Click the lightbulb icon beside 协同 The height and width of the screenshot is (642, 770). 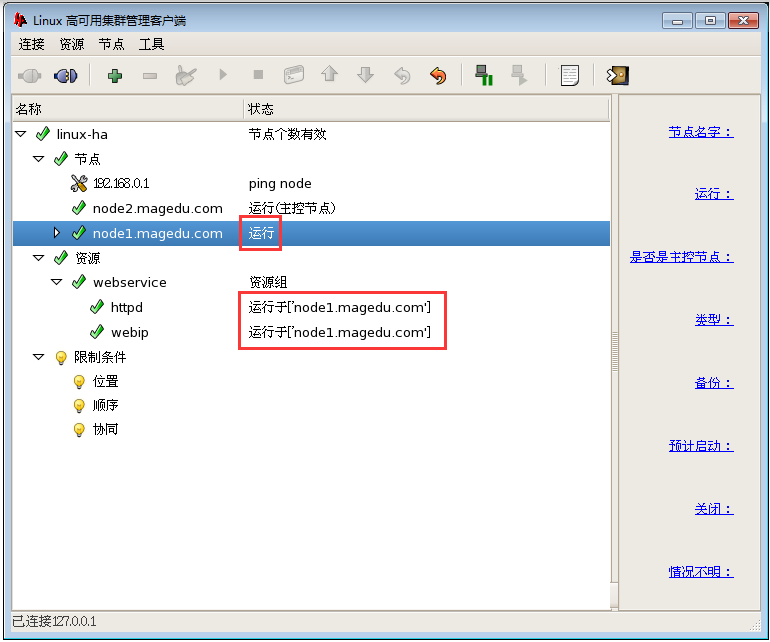coord(79,430)
